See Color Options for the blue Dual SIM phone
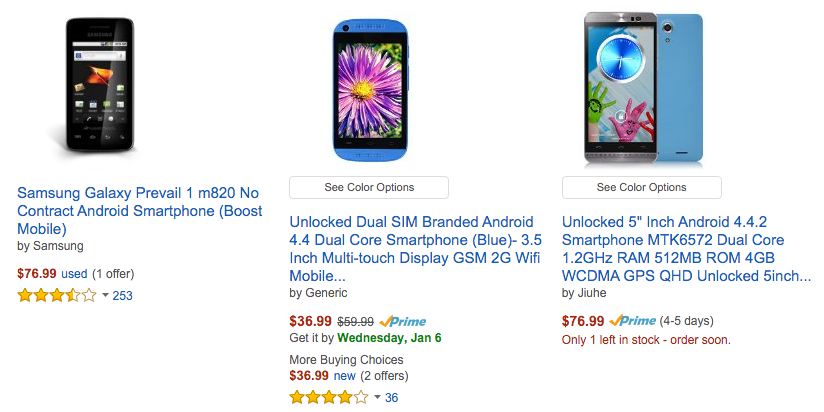This screenshot has height=412, width=824. click(369, 187)
